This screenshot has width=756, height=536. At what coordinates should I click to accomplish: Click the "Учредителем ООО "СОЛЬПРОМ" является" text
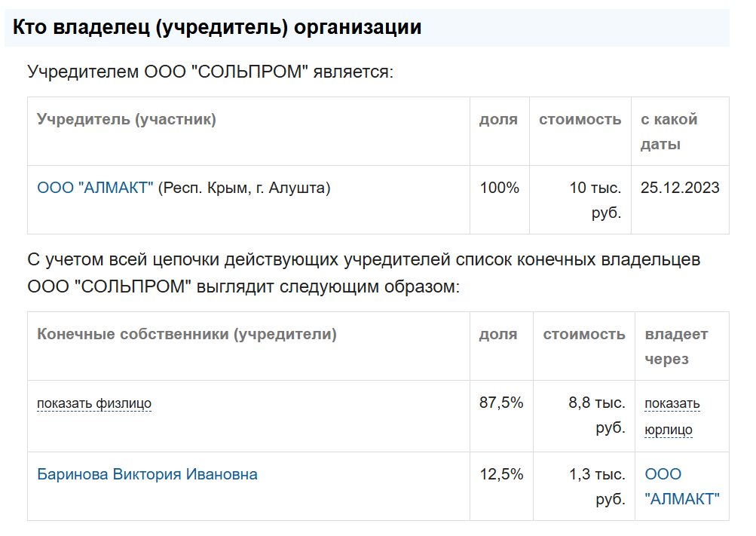[x=211, y=72]
